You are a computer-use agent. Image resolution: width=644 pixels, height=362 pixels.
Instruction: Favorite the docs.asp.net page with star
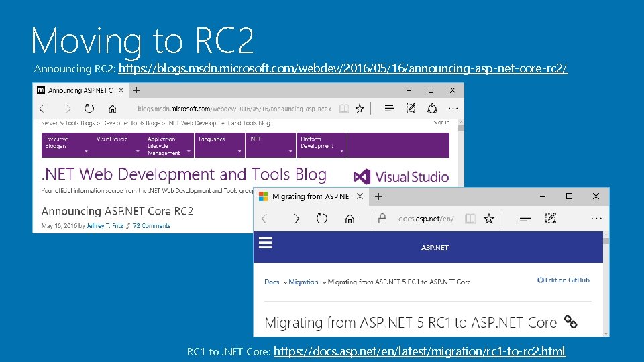coord(489,219)
